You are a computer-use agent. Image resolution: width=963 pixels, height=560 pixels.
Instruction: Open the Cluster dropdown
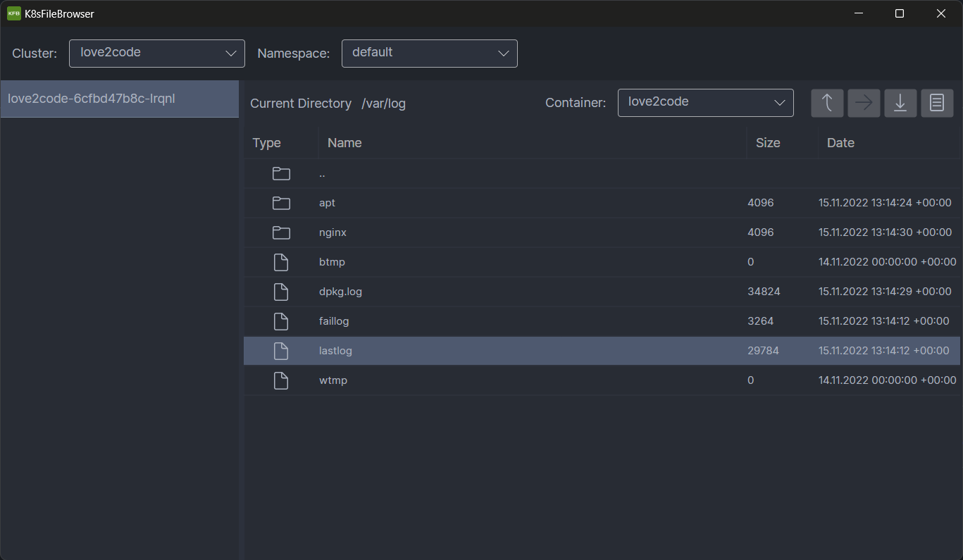[156, 54]
